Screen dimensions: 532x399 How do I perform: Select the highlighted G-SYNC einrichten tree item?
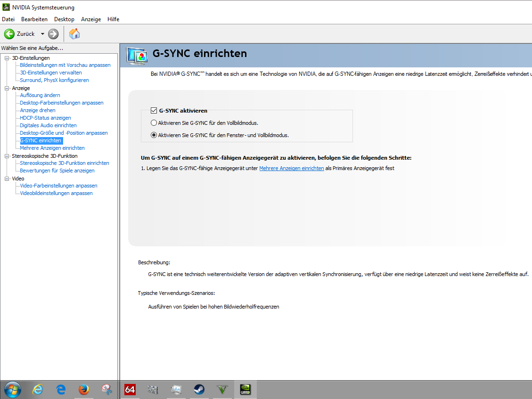click(x=41, y=140)
